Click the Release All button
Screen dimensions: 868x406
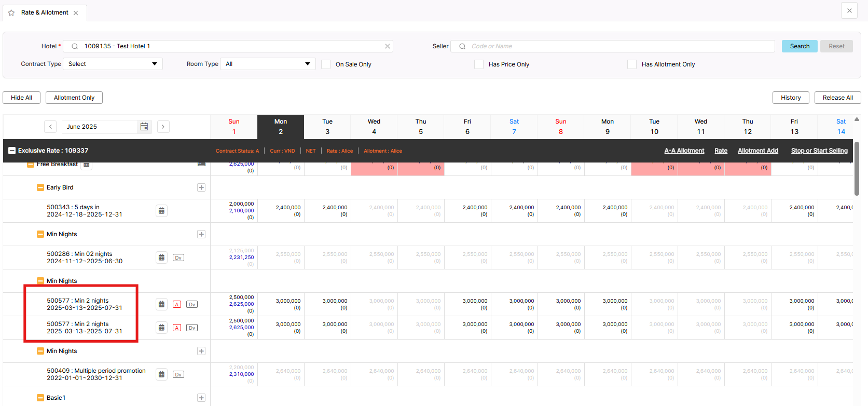(837, 98)
